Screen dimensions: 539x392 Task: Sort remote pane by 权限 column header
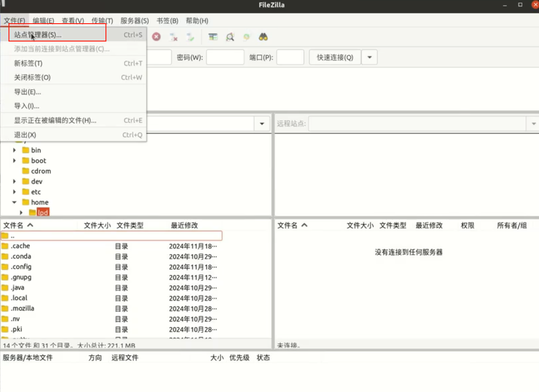tap(467, 225)
